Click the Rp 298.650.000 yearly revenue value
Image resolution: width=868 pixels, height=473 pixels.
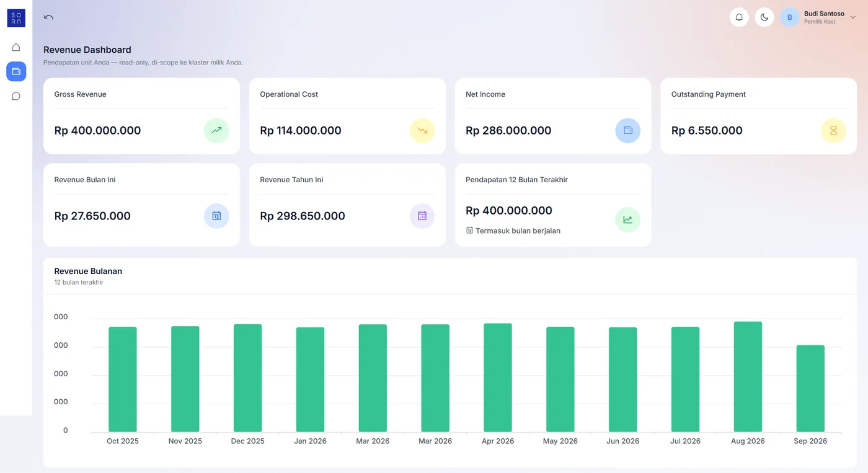pyautogui.click(x=303, y=216)
